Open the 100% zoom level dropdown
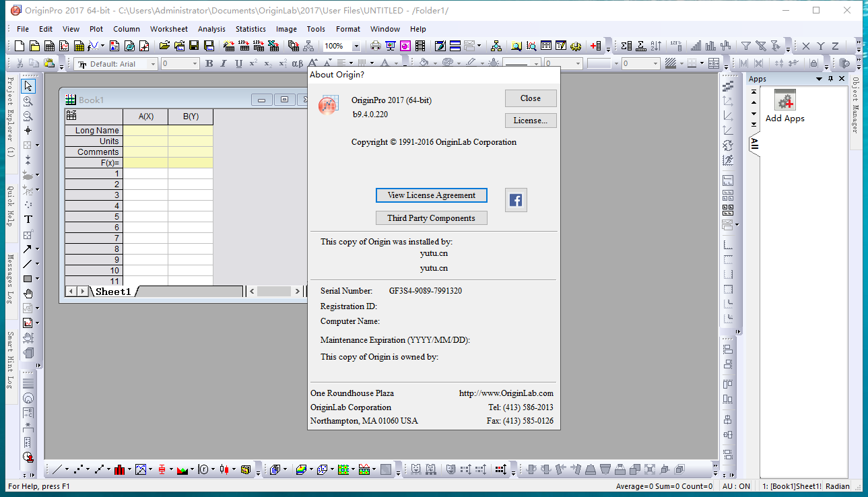Viewport: 868px width, 497px height. [x=356, y=46]
